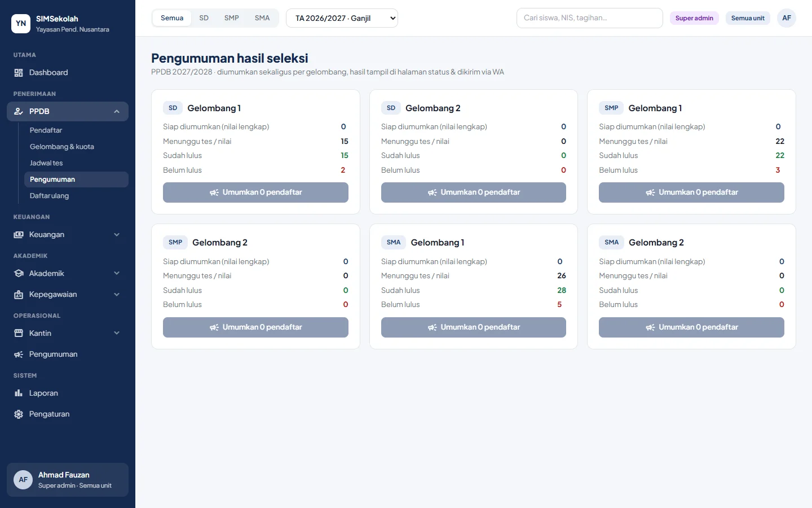The height and width of the screenshot is (508, 812).
Task: Click megaphone icon in SMA Gelombang 2 button
Action: pyautogui.click(x=650, y=327)
